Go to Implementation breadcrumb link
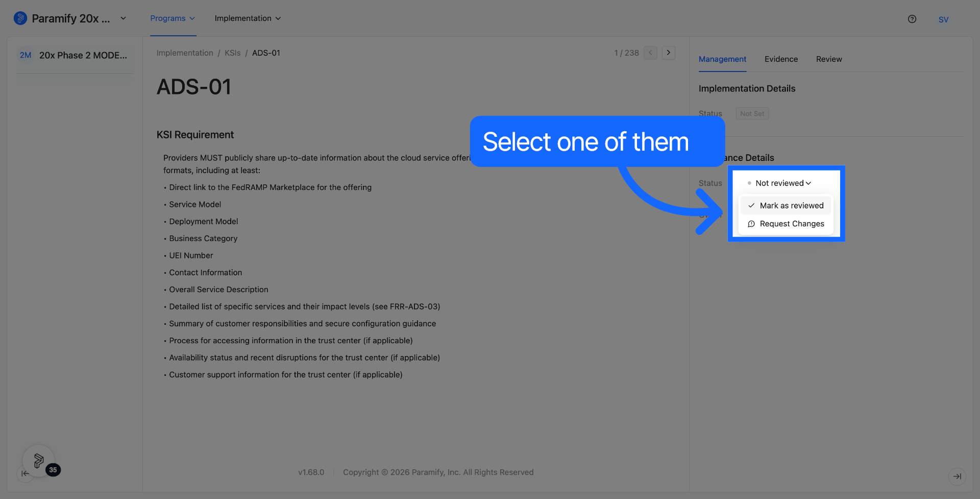 tap(185, 53)
